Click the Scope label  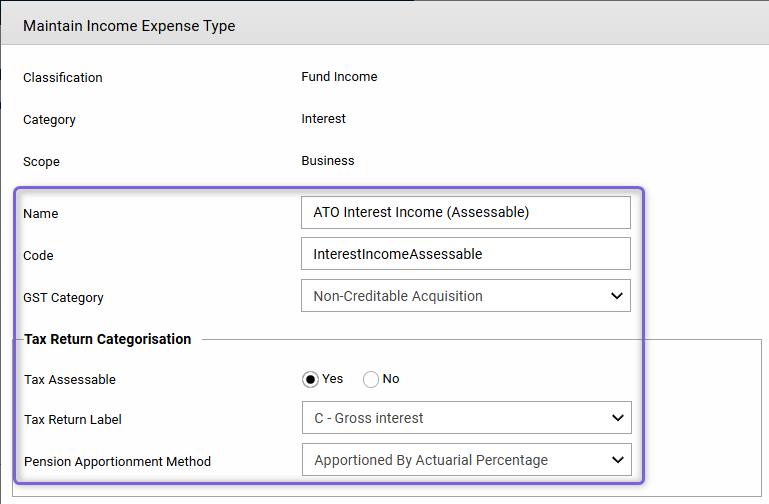41,162
